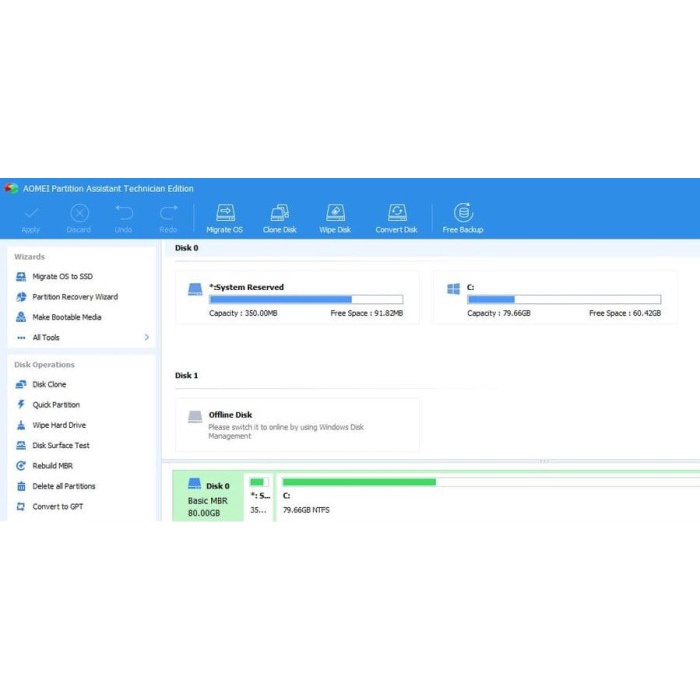Image resolution: width=700 pixels, height=700 pixels.
Task: Click the Wizards section heading
Action: point(29,257)
